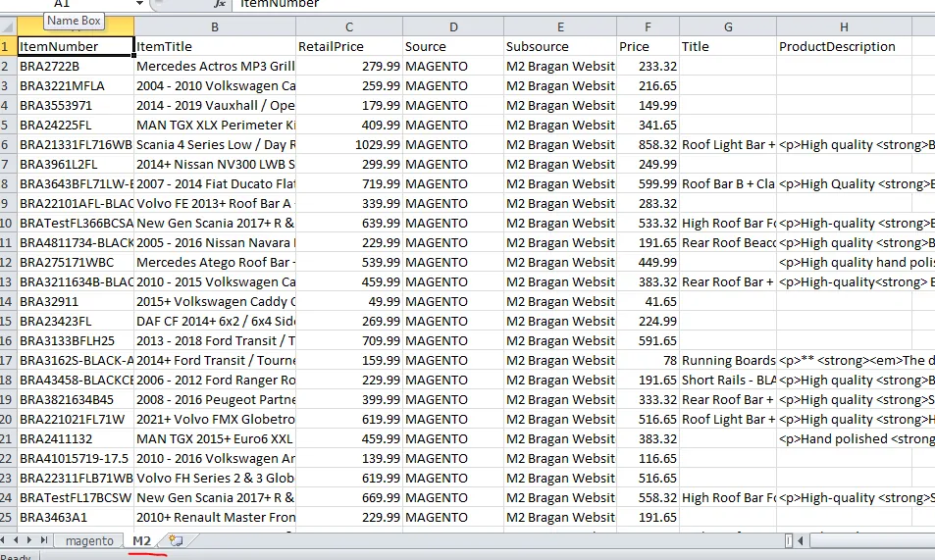Click the Price header cell in column F
Screen dimensions: 935x560
[648, 46]
